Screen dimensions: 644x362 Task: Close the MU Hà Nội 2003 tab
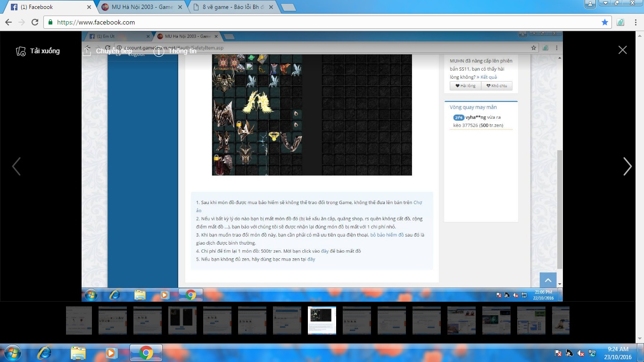point(181,7)
